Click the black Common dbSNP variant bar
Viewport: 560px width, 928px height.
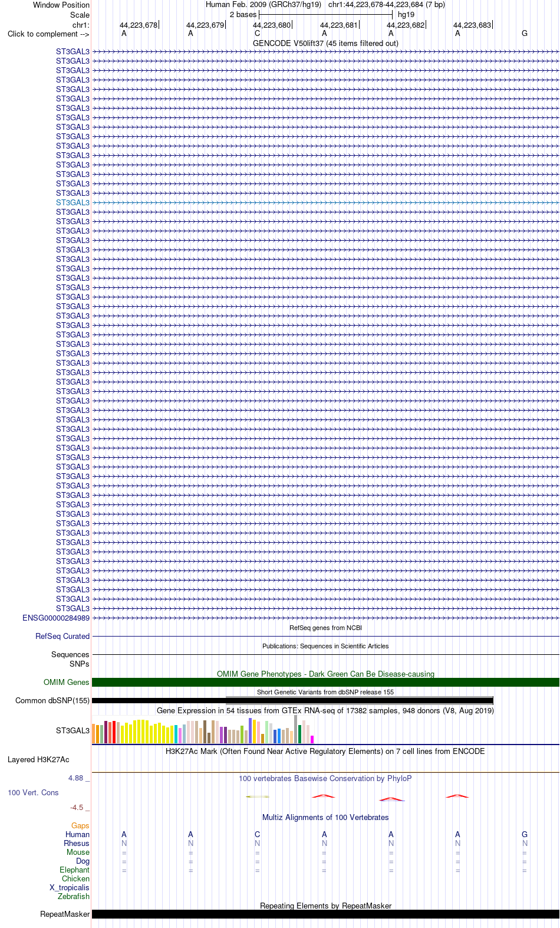coord(292,701)
